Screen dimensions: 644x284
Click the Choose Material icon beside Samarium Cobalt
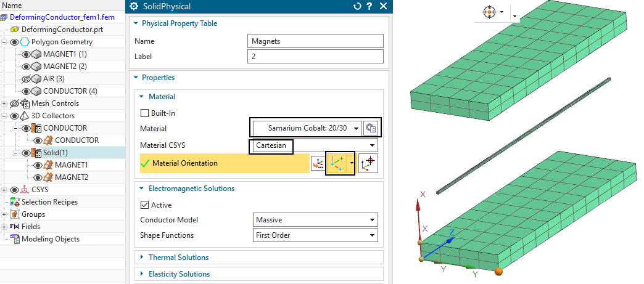[371, 128]
